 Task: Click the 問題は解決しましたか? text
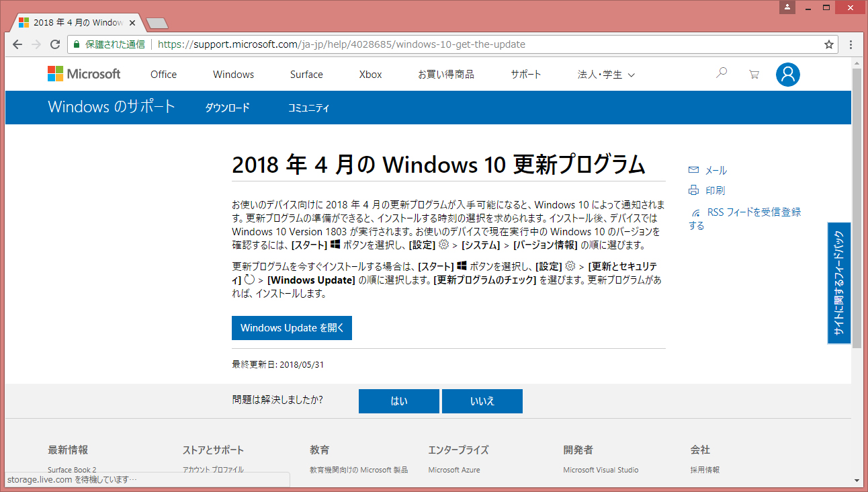[277, 400]
